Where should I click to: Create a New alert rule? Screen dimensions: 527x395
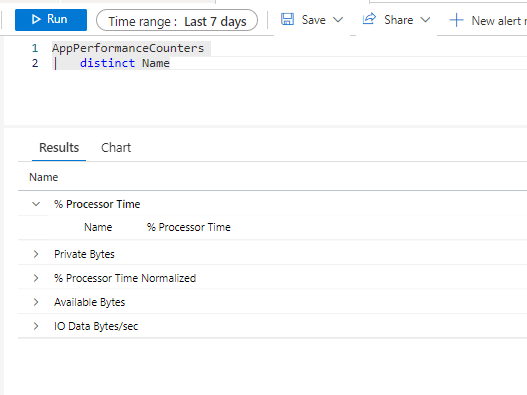tap(488, 21)
